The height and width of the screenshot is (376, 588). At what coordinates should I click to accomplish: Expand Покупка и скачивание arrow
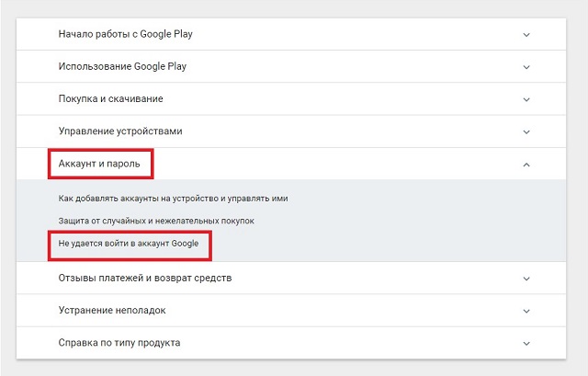526,99
